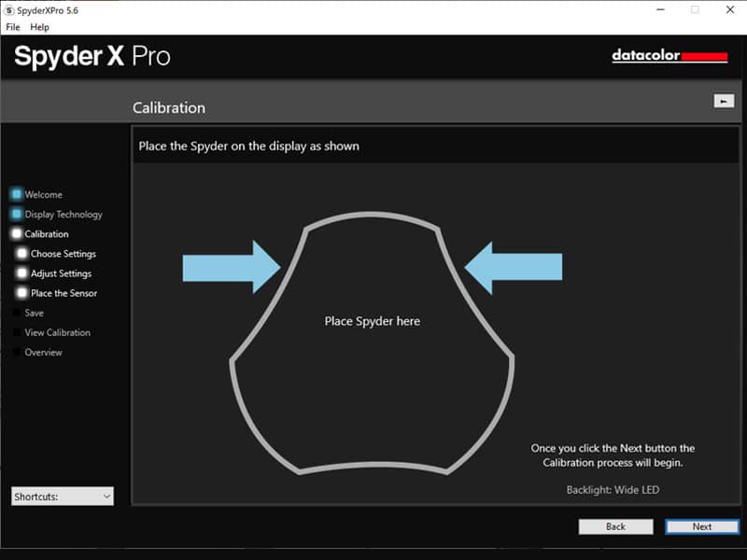Open the File menu
747x560 pixels.
(x=13, y=27)
